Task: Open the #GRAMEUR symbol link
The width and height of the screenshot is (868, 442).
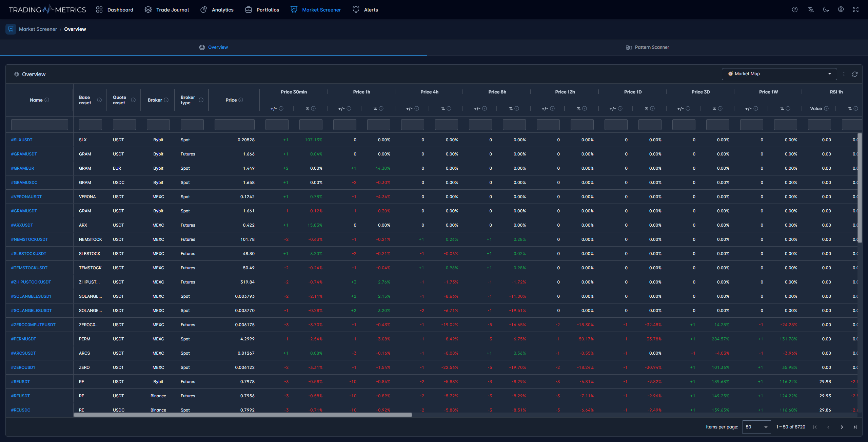Action: click(x=22, y=168)
